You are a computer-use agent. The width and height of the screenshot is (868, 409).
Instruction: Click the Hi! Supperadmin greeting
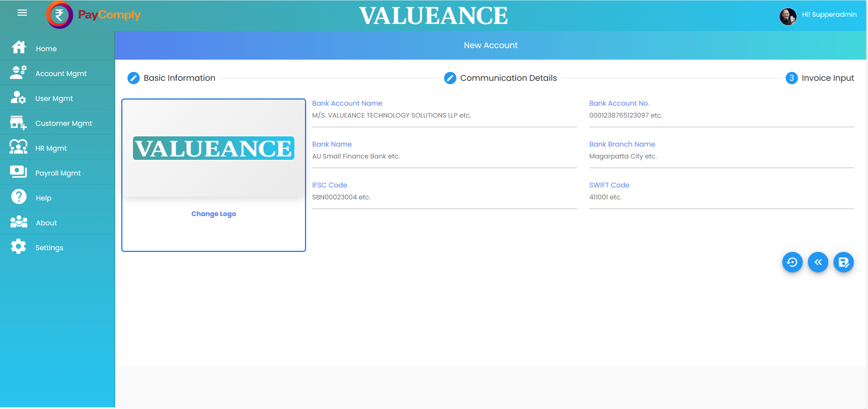click(x=829, y=14)
